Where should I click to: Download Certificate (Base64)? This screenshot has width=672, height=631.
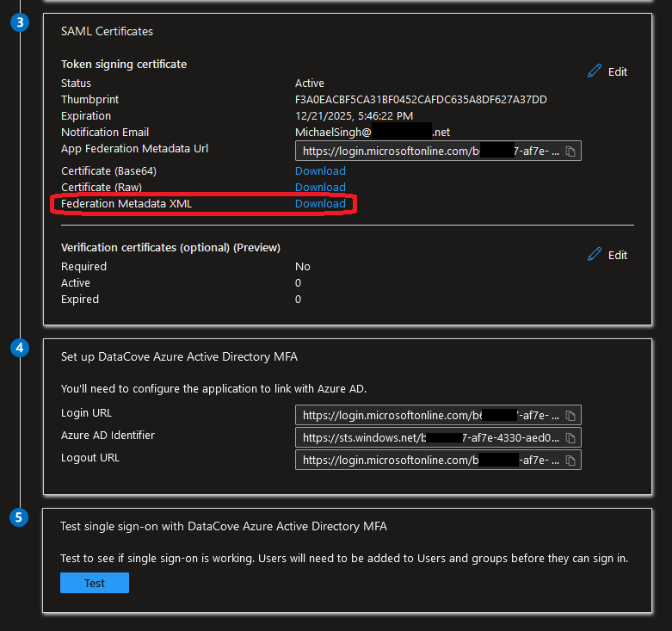tap(320, 170)
